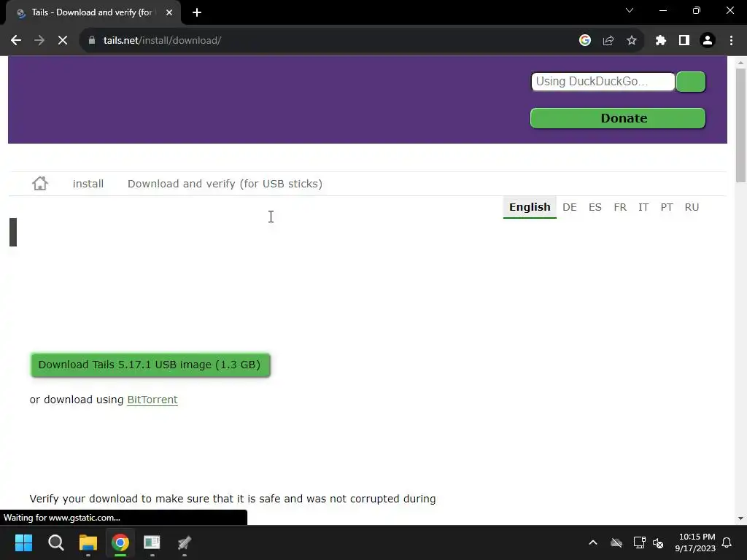Open Windows taskbar search
Viewport: 747px width, 560px height.
[x=55, y=542]
